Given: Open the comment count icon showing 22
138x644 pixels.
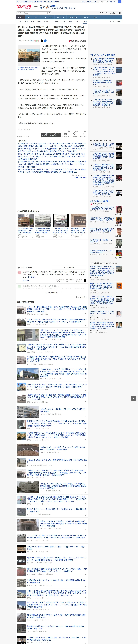Looking at the screenshot, I should tap(32, 41).
